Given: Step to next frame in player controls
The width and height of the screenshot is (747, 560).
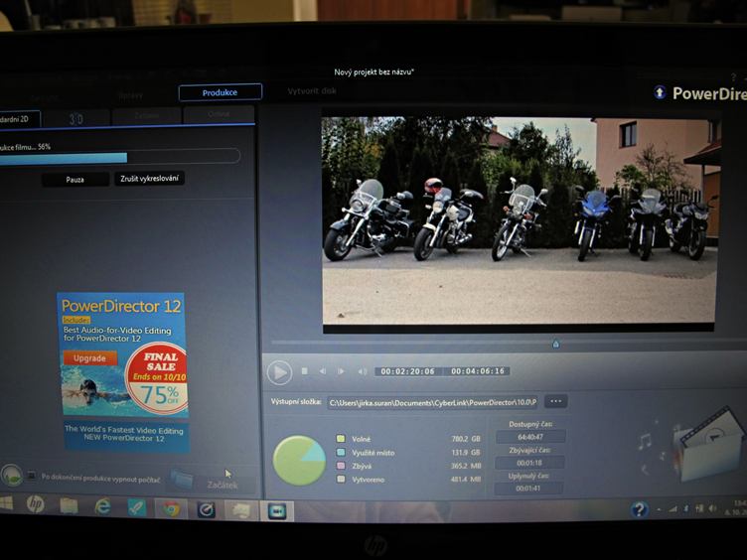Looking at the screenshot, I should (x=341, y=371).
